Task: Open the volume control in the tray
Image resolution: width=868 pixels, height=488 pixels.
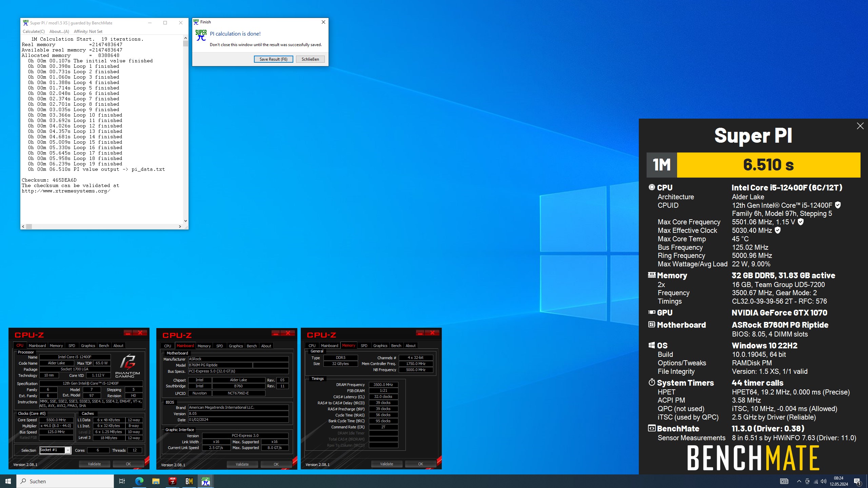Action: pyautogui.click(x=824, y=481)
